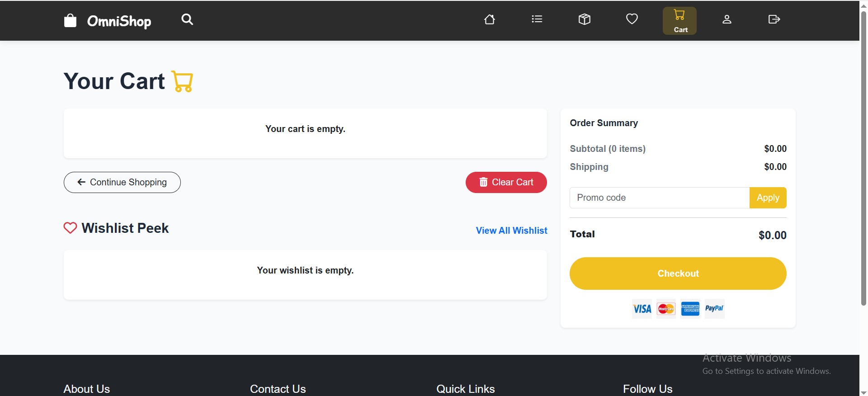The width and height of the screenshot is (868, 396).
Task: Click the page vertical scrollbar
Action: point(863,158)
